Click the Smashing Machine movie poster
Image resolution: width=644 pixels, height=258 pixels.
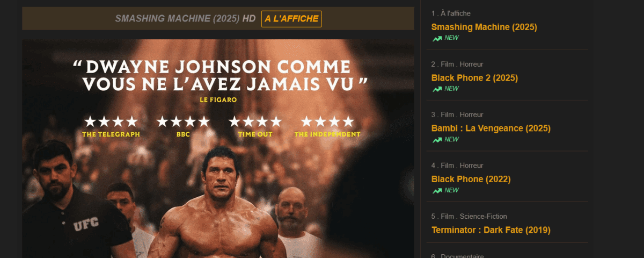pos(218,148)
